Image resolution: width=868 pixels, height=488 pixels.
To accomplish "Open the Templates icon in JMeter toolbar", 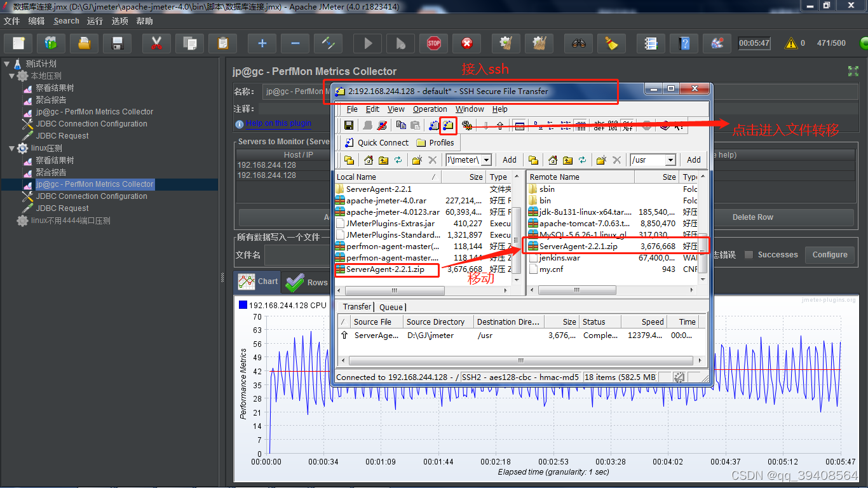I will [51, 43].
